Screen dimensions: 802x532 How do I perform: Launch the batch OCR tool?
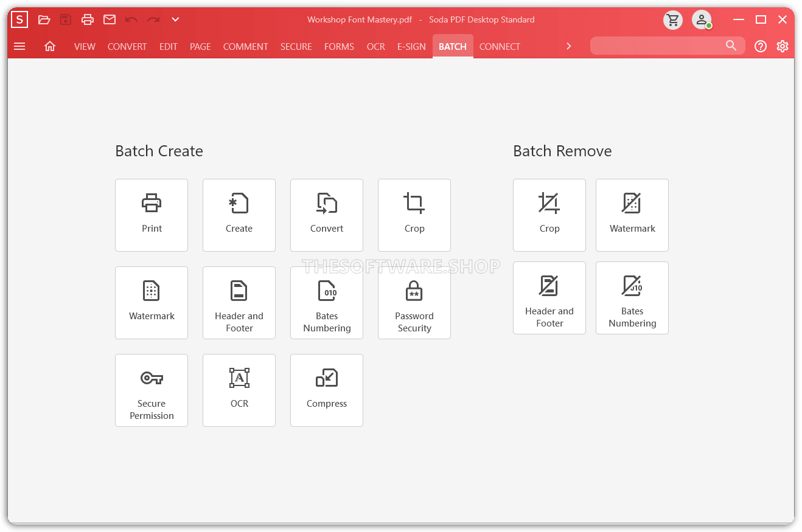pos(239,390)
